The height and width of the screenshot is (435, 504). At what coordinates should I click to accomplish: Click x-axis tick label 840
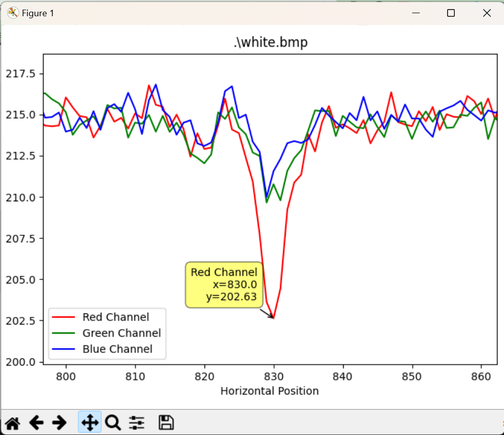click(x=343, y=376)
